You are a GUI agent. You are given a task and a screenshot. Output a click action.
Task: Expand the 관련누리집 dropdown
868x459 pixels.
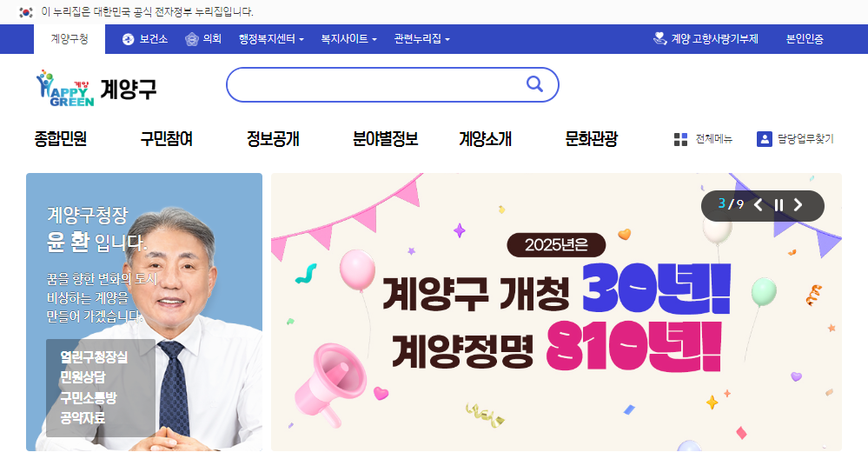tap(421, 39)
